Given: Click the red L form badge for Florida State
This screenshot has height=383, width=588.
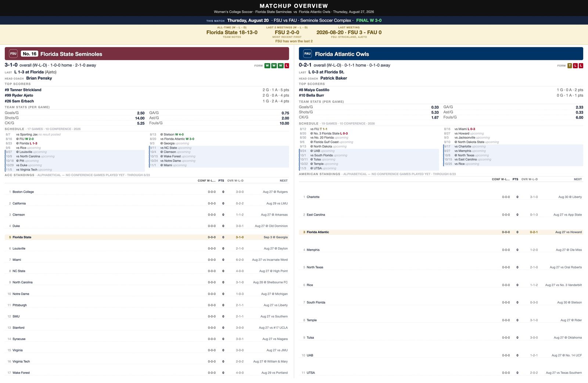Looking at the screenshot, I should (287, 66).
